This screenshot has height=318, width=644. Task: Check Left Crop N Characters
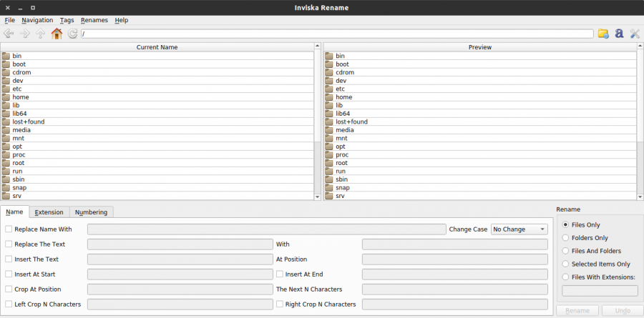click(x=9, y=304)
